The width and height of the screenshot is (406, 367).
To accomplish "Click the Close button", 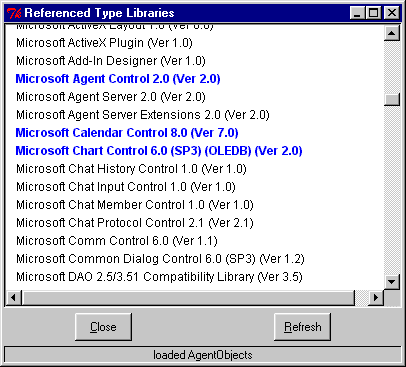I will 103,327.
